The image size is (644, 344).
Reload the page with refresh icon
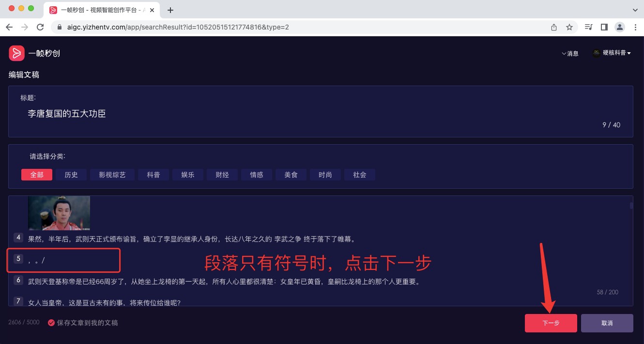[x=40, y=27]
